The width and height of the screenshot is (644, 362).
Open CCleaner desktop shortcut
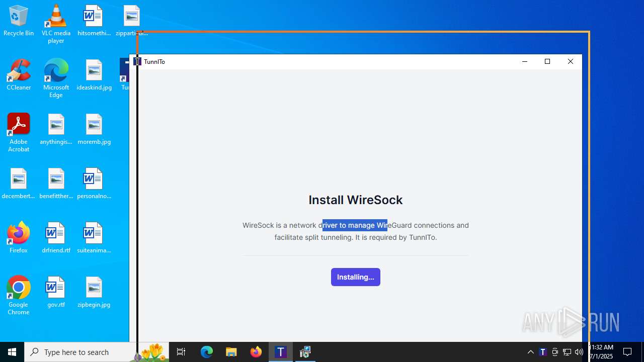coord(19,75)
